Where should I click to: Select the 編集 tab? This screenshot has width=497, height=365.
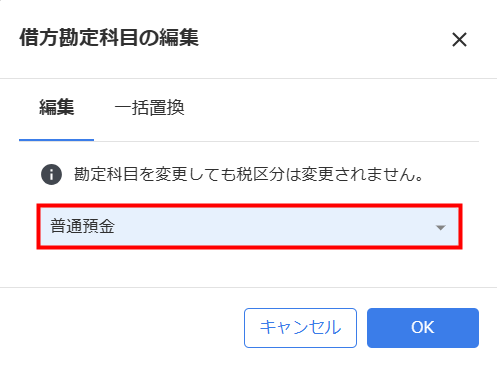56,108
